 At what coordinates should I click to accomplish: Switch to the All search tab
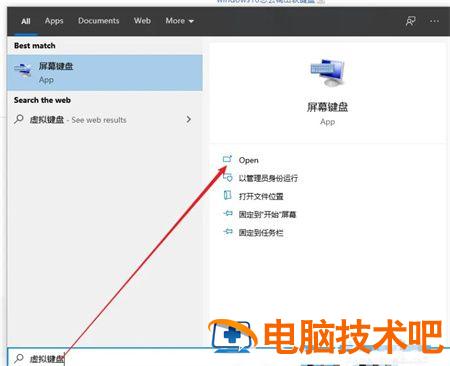(x=26, y=21)
